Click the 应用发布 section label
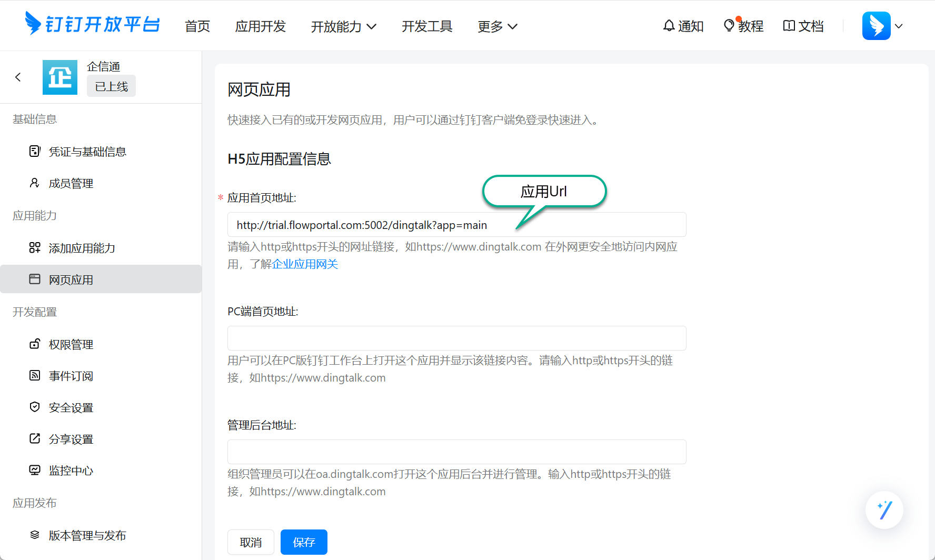This screenshot has width=935, height=560. pyautogui.click(x=35, y=503)
